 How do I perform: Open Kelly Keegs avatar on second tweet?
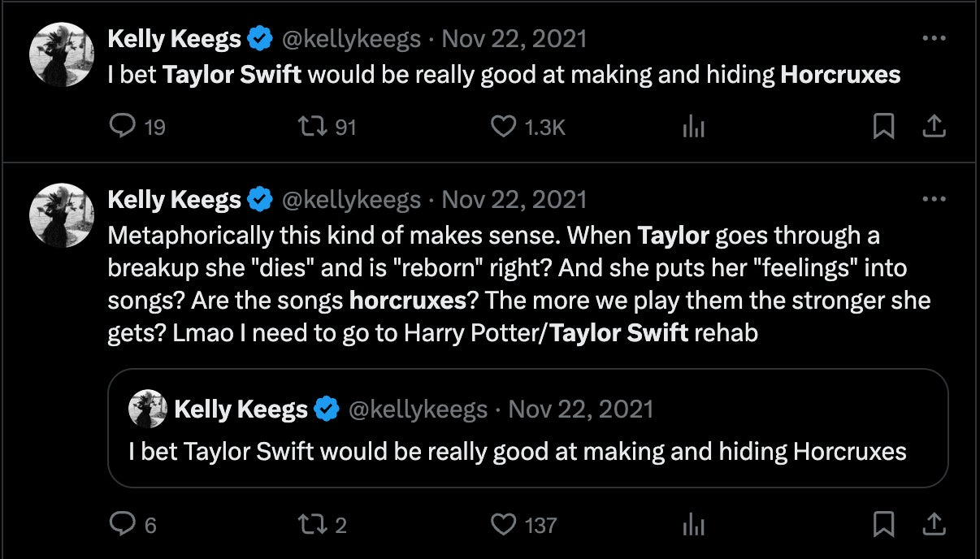point(63,214)
